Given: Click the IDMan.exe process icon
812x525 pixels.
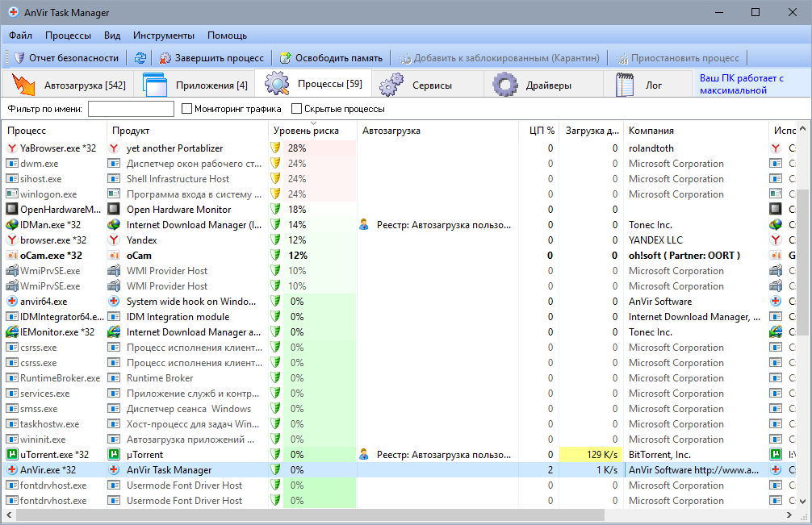Looking at the screenshot, I should [11, 224].
